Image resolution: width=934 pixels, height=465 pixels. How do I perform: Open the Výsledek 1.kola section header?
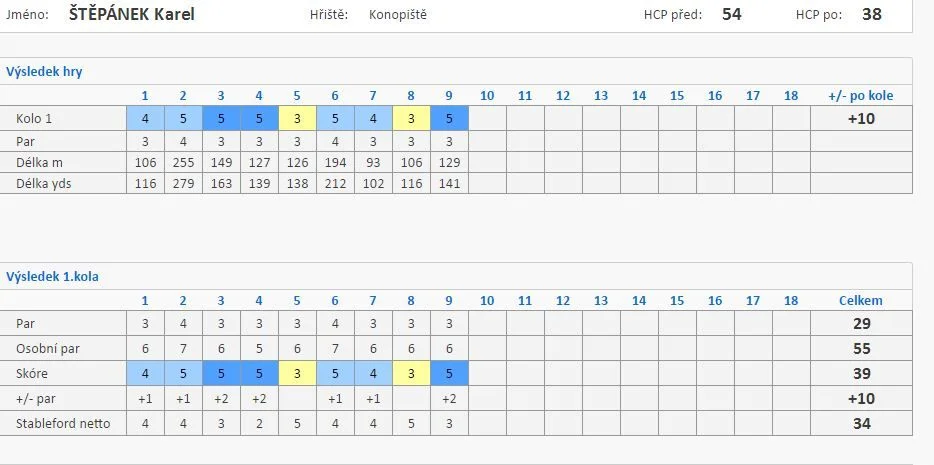[52, 277]
